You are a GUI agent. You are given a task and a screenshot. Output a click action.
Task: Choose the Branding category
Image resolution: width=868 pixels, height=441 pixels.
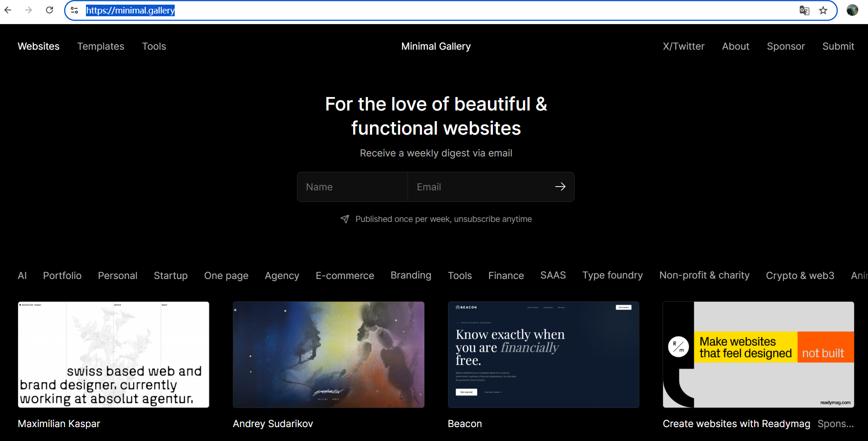point(411,276)
